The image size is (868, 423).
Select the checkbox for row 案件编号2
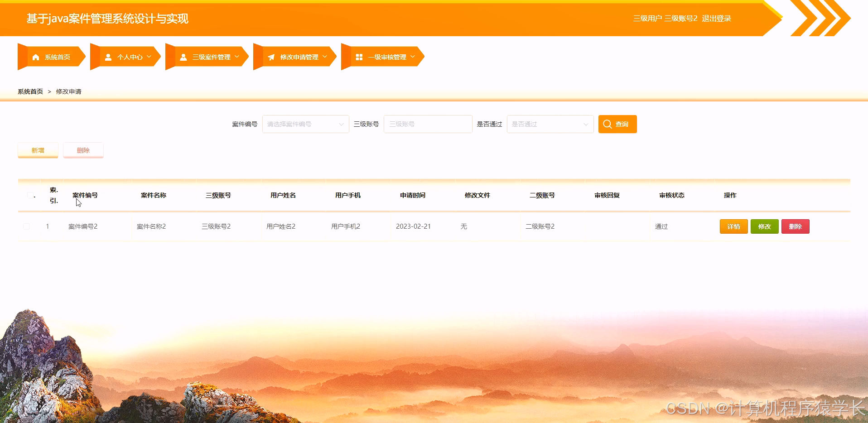point(26,226)
